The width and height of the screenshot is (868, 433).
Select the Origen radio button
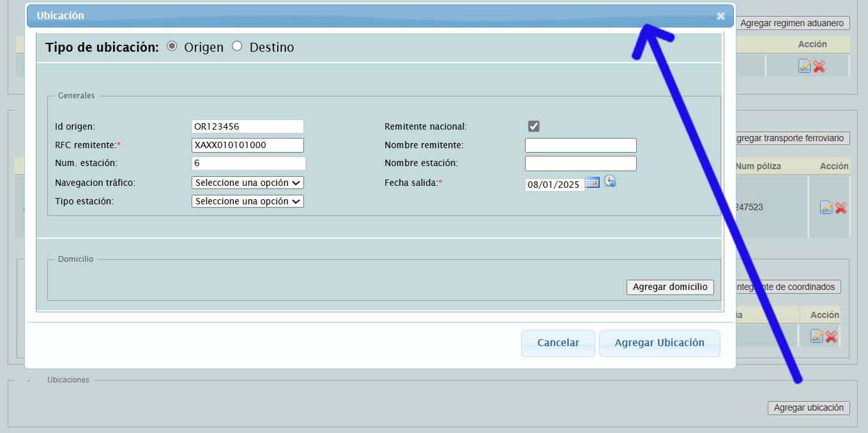click(172, 47)
